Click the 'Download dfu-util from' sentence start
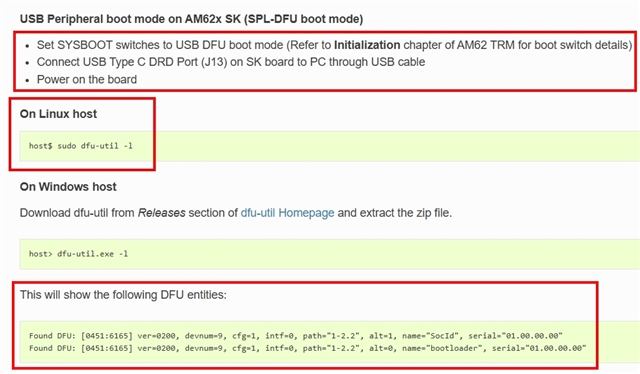The width and height of the screenshot is (640, 374). click(77, 213)
